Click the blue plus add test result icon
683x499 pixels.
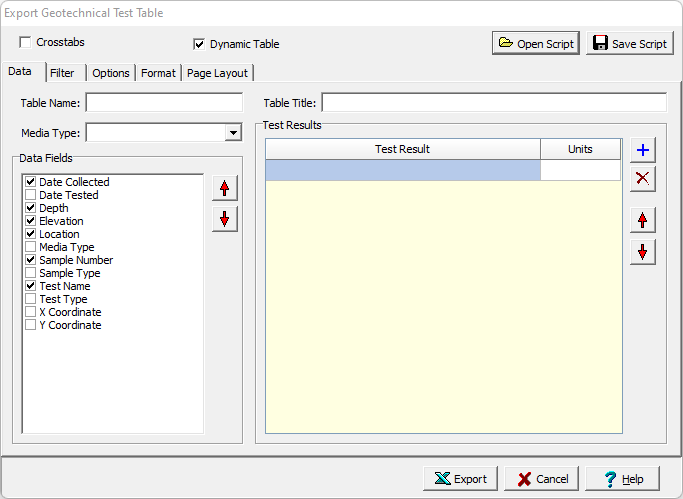click(x=643, y=150)
